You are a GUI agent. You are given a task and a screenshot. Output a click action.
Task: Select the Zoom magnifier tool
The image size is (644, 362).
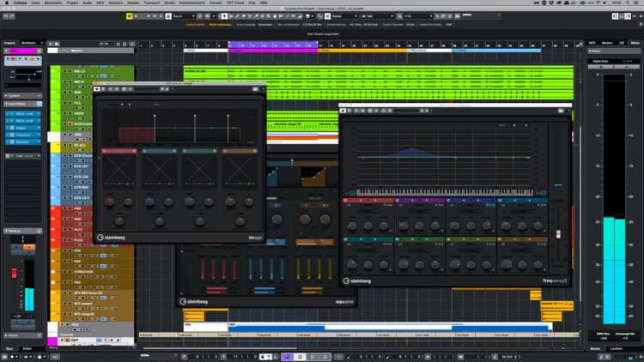click(x=268, y=16)
